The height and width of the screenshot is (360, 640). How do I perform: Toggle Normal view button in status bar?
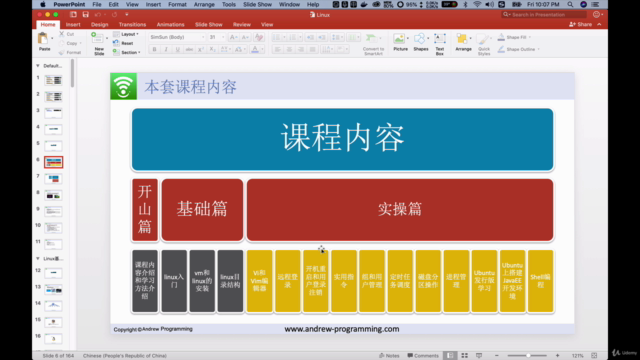450,356
